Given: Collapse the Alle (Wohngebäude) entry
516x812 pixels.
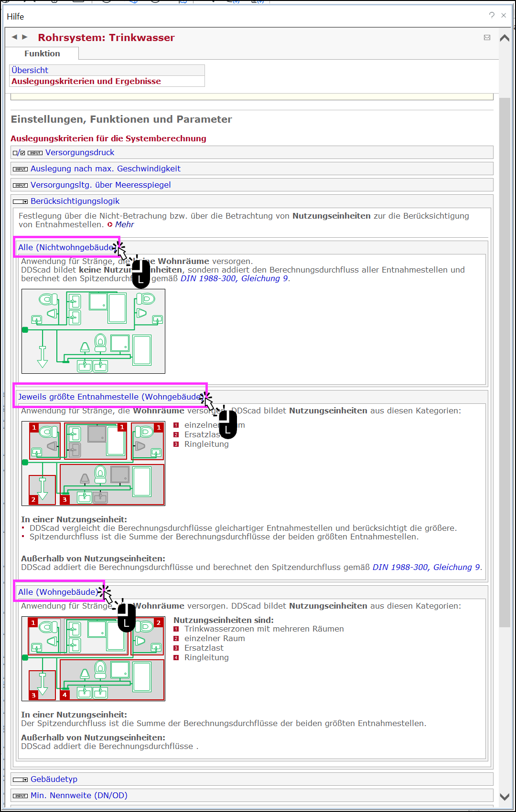Looking at the screenshot, I should click(x=57, y=592).
